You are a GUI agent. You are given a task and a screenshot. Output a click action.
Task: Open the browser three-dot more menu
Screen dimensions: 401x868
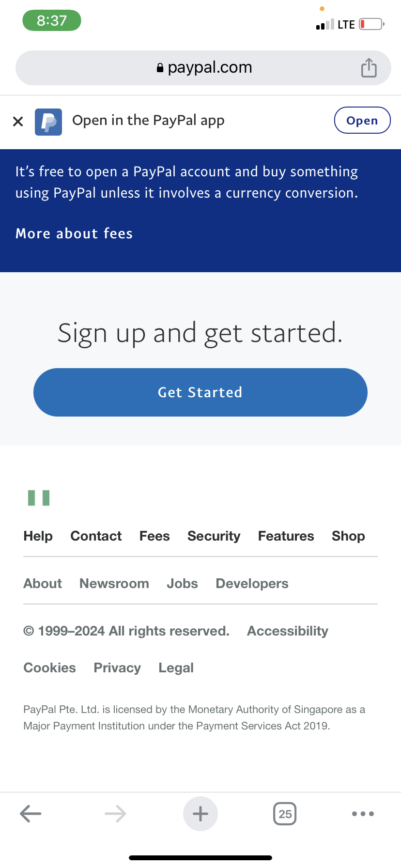tap(363, 814)
